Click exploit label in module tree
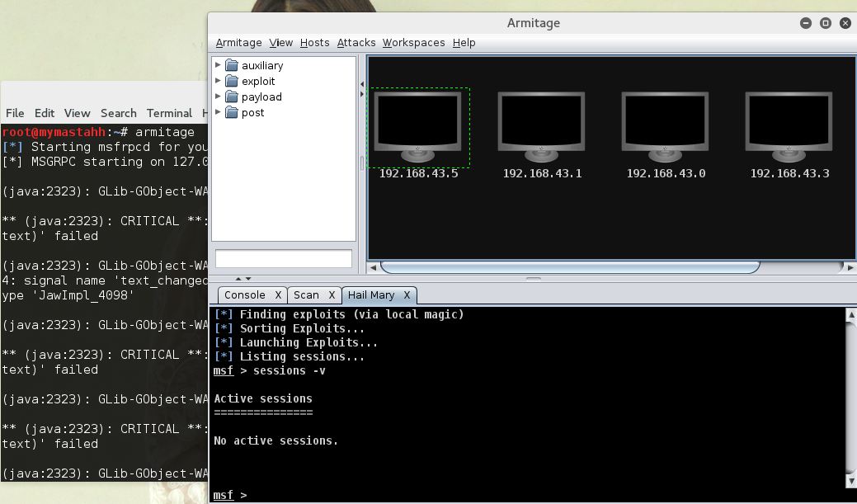The width and height of the screenshot is (857, 504). click(258, 82)
